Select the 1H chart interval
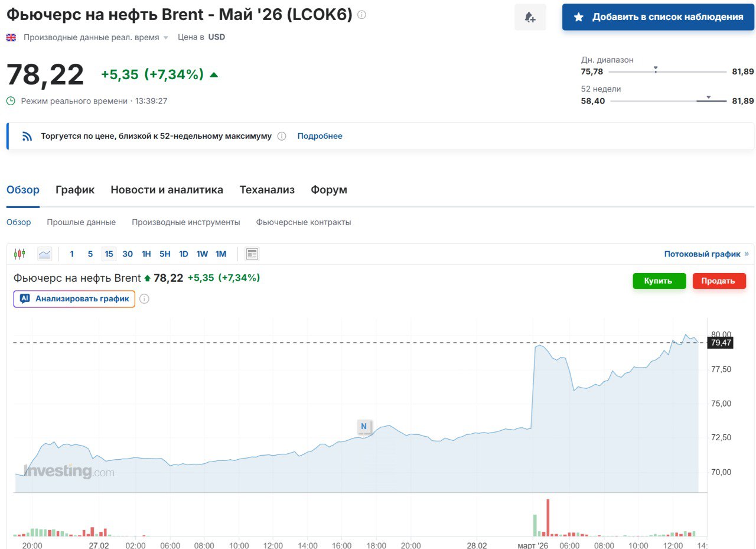The image size is (756, 549). 146,254
